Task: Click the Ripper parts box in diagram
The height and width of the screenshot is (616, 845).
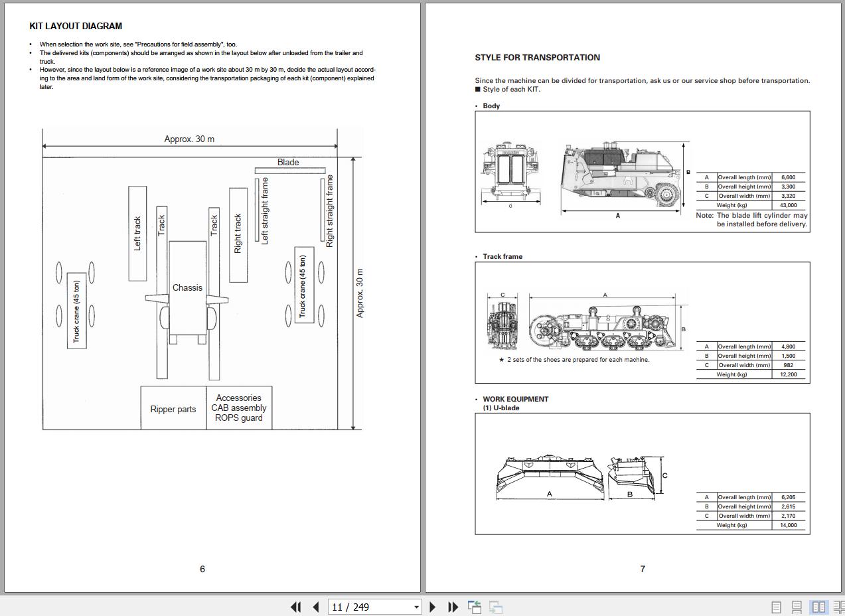Action: (173, 409)
